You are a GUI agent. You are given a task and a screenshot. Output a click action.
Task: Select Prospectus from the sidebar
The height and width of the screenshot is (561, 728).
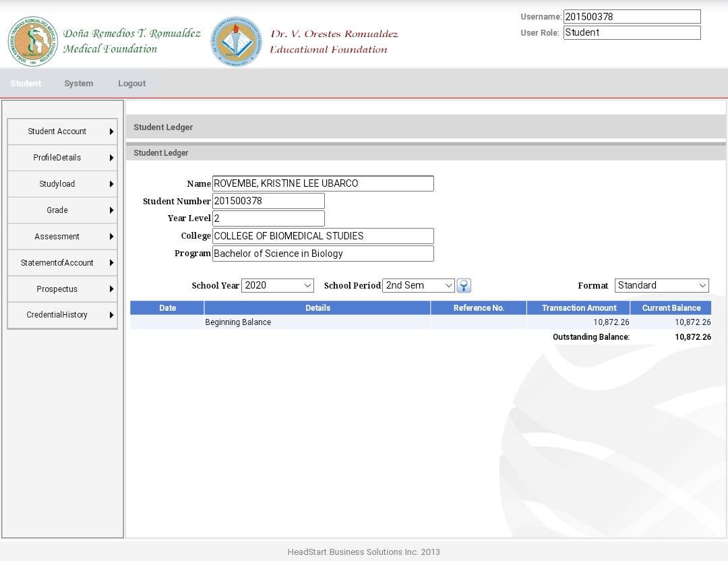coord(57,289)
